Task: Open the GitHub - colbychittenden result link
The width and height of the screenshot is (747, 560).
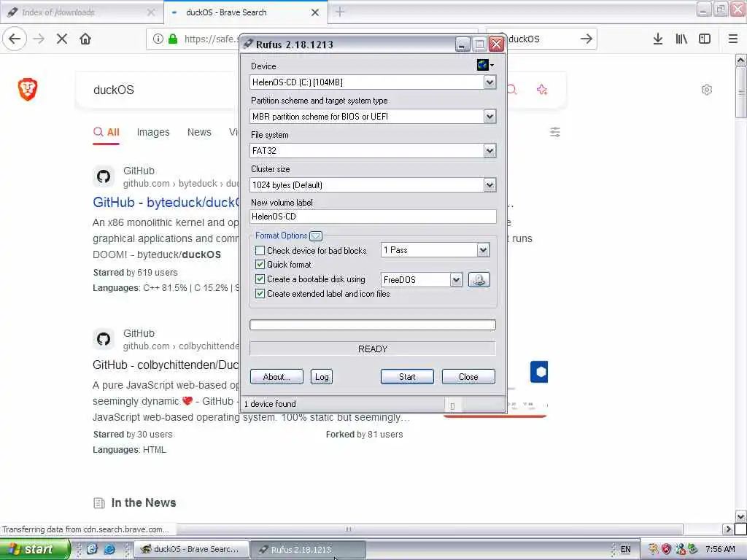Action: point(166,365)
